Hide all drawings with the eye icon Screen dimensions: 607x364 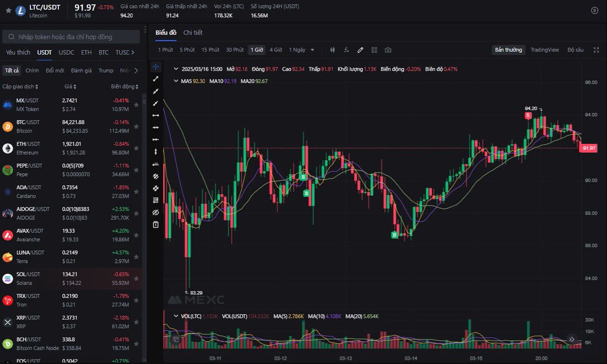156,212
